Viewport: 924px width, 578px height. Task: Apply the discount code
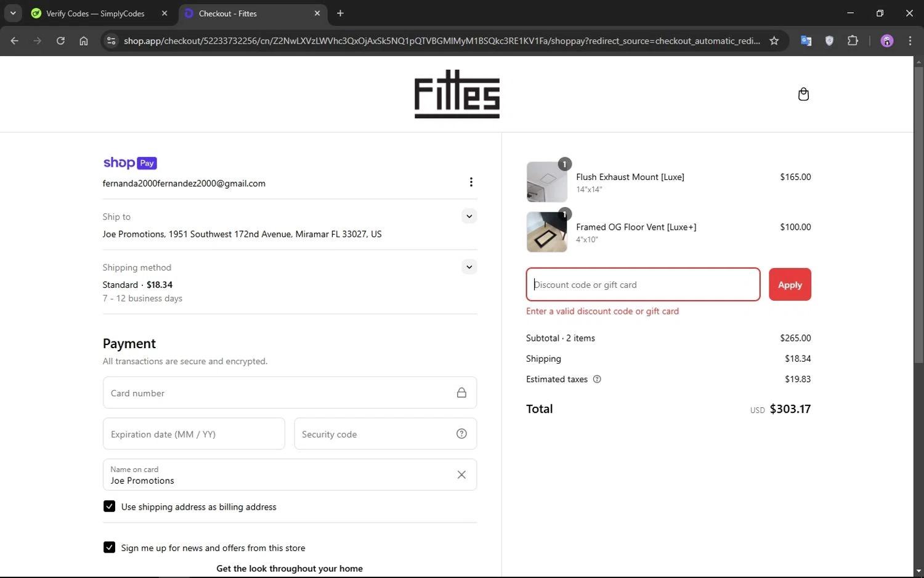[790, 285]
